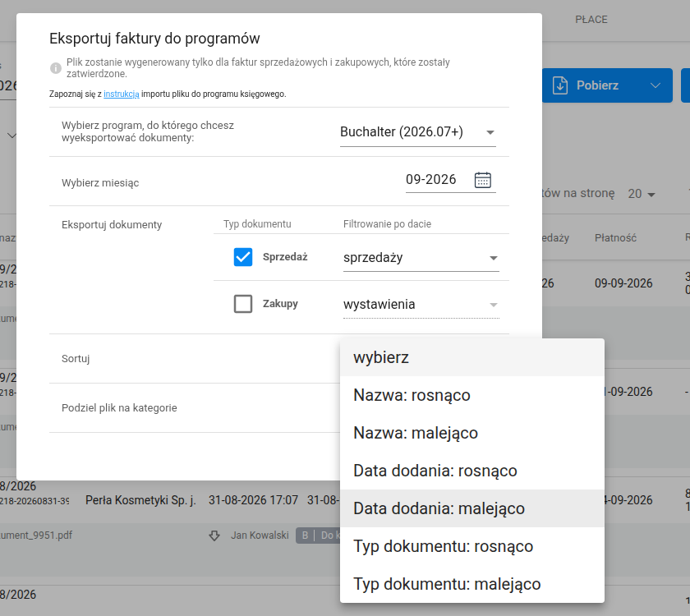Click the Podziel plik na kategorie label

[119, 408]
